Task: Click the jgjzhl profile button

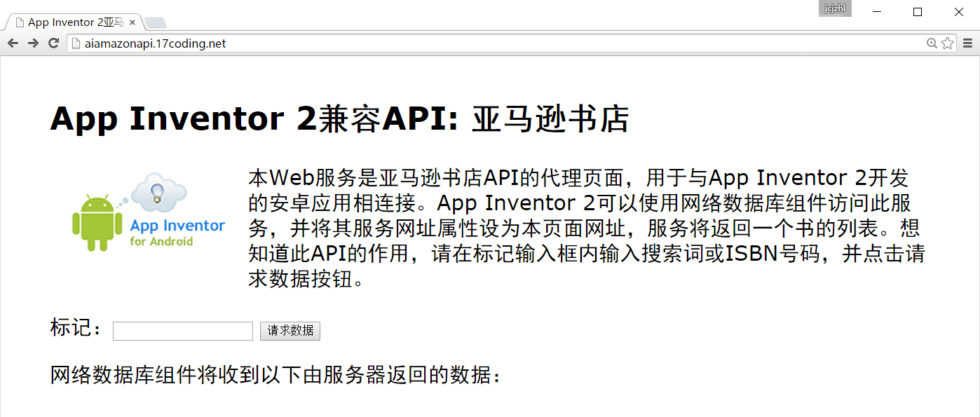Action: [x=835, y=8]
